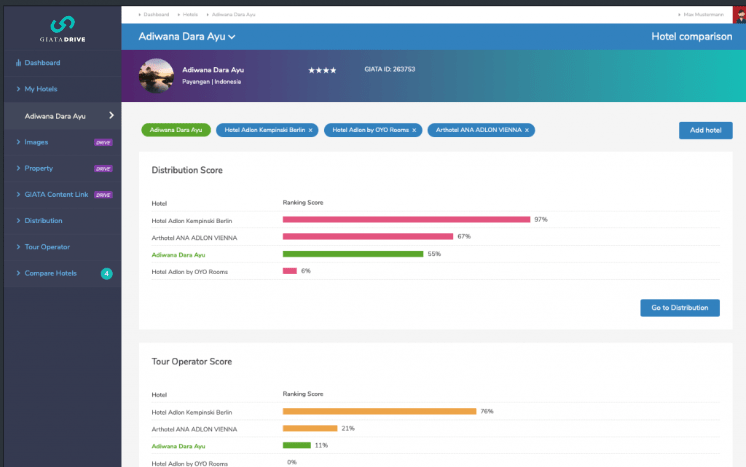This screenshot has width=746, height=467.
Task: Expand GIATA Content Link menu
Action: click(56, 194)
